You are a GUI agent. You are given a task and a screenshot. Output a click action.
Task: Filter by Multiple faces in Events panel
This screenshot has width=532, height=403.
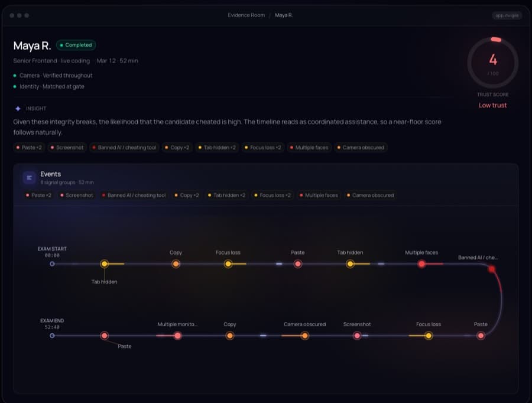(319, 196)
